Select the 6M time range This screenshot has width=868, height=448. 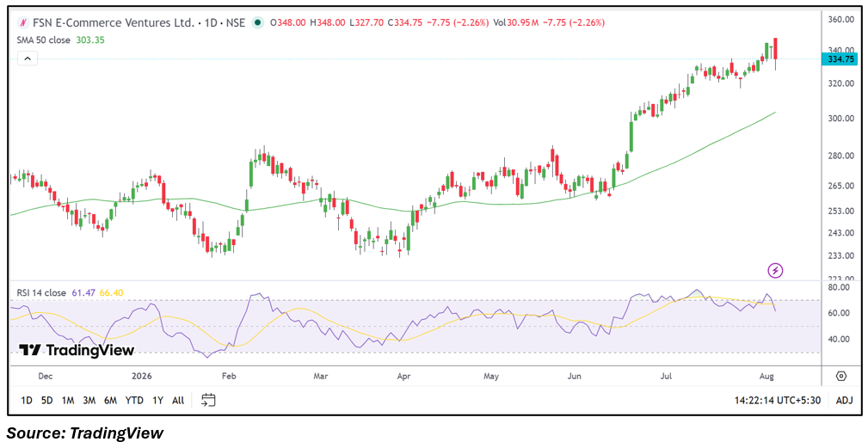click(x=110, y=401)
